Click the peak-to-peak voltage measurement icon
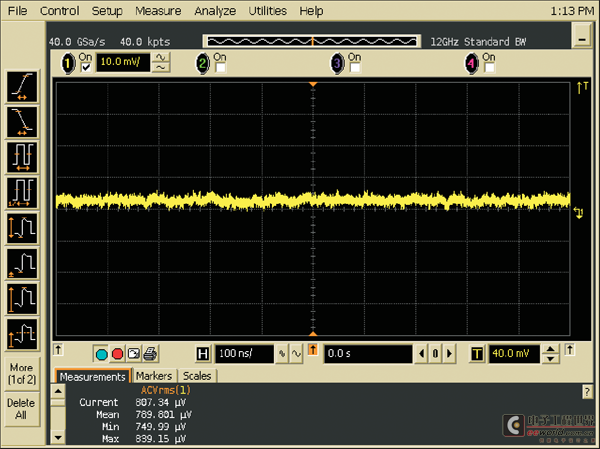 (22, 228)
